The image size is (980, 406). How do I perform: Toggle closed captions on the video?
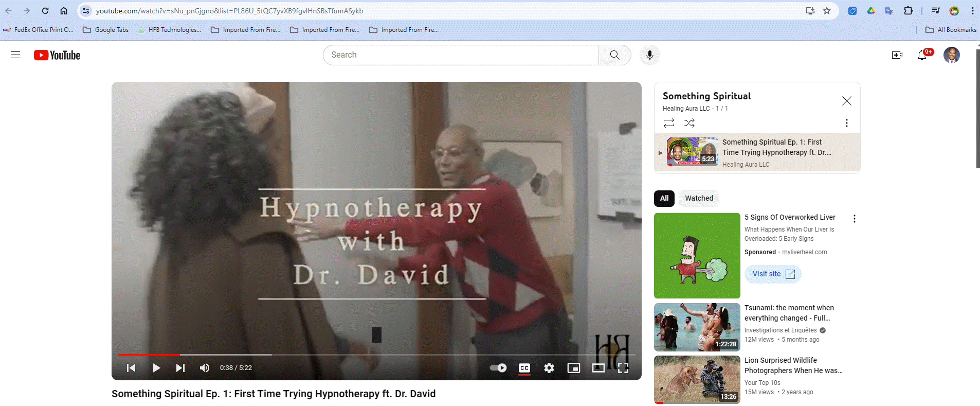(524, 368)
